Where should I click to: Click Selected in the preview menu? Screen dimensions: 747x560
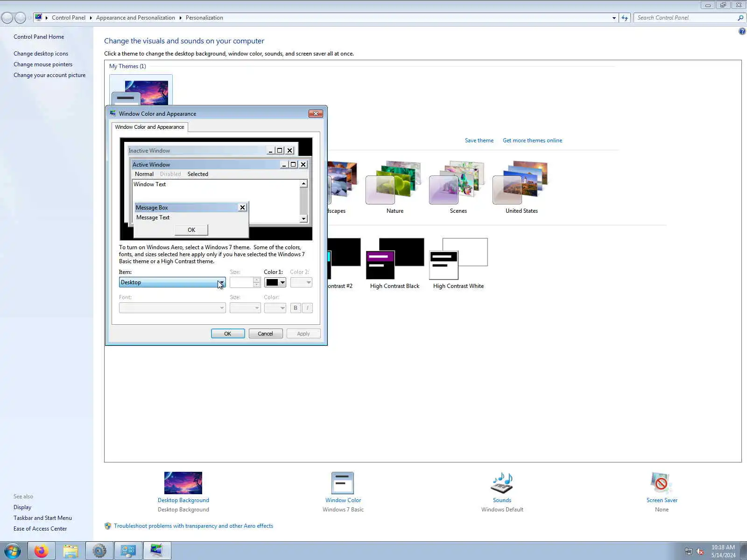(198, 174)
